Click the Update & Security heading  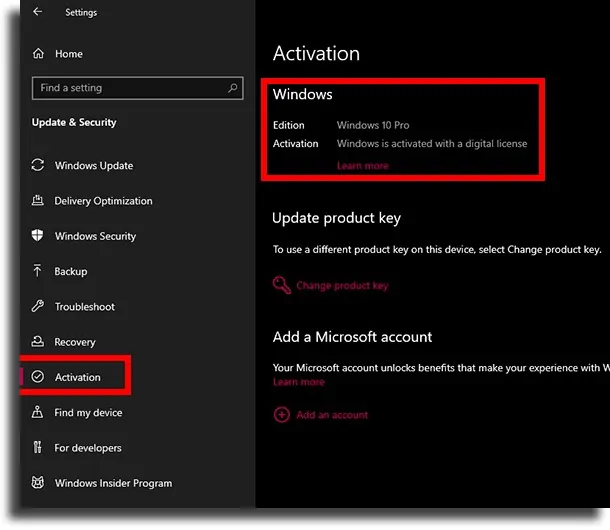point(74,122)
